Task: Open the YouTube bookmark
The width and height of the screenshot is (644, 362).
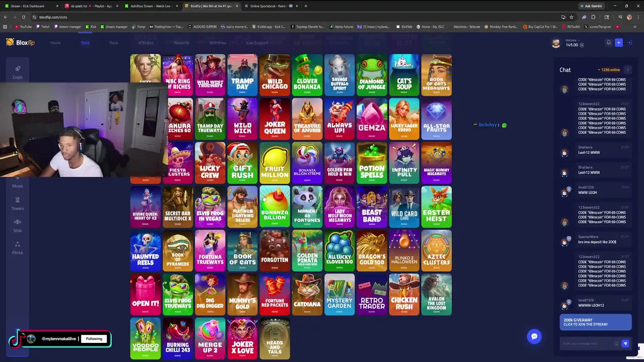Action: pyautogui.click(x=23, y=27)
